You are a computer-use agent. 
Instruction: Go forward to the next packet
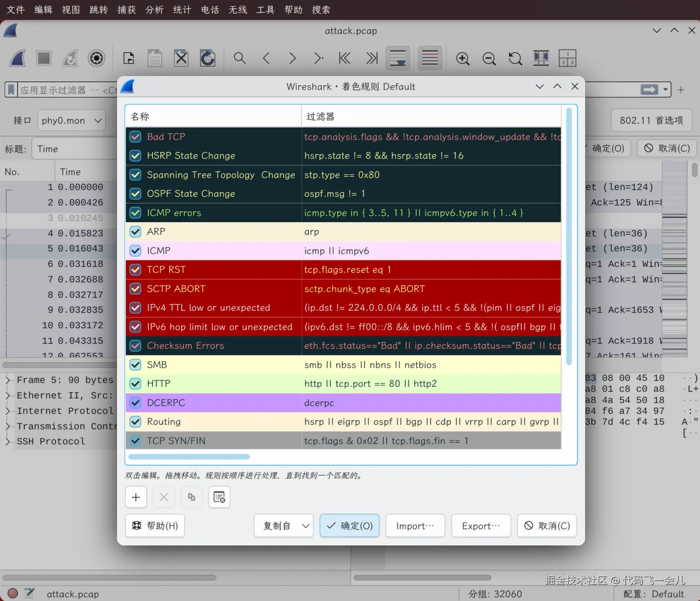point(292,58)
